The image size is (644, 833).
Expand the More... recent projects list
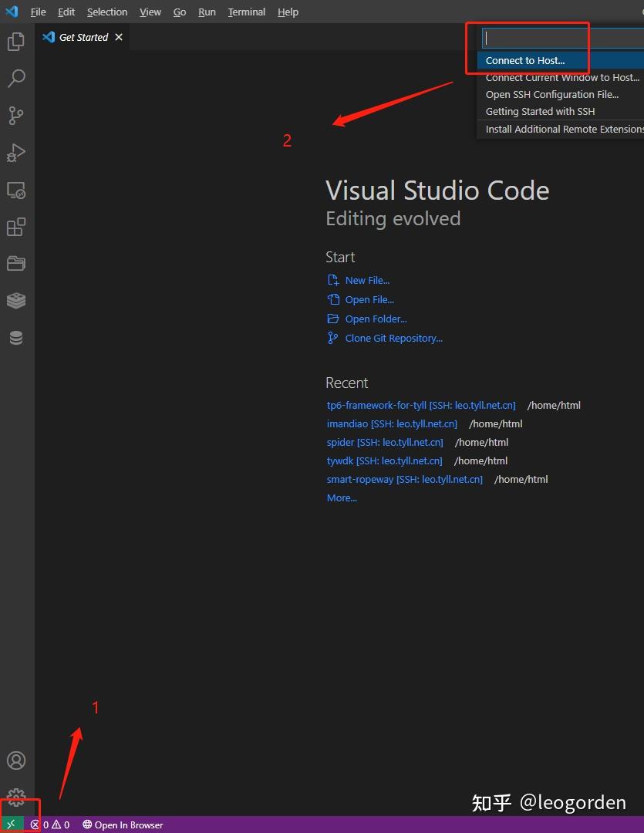click(341, 497)
